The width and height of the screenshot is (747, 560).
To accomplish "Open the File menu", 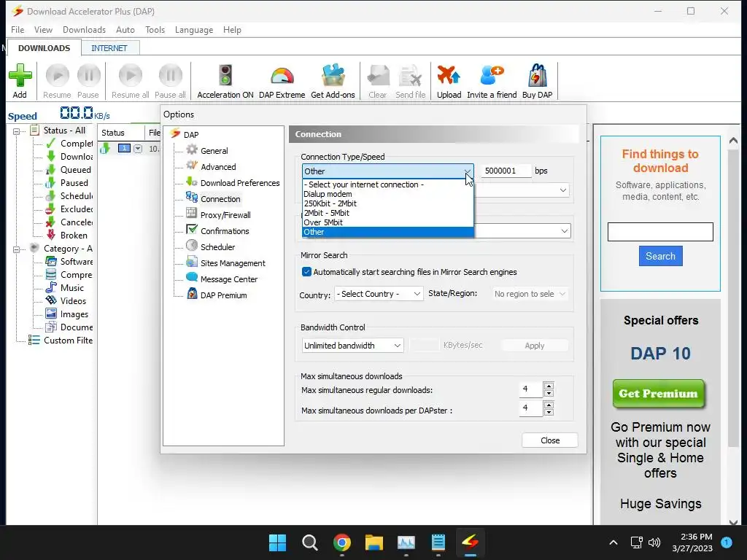I will pos(18,29).
